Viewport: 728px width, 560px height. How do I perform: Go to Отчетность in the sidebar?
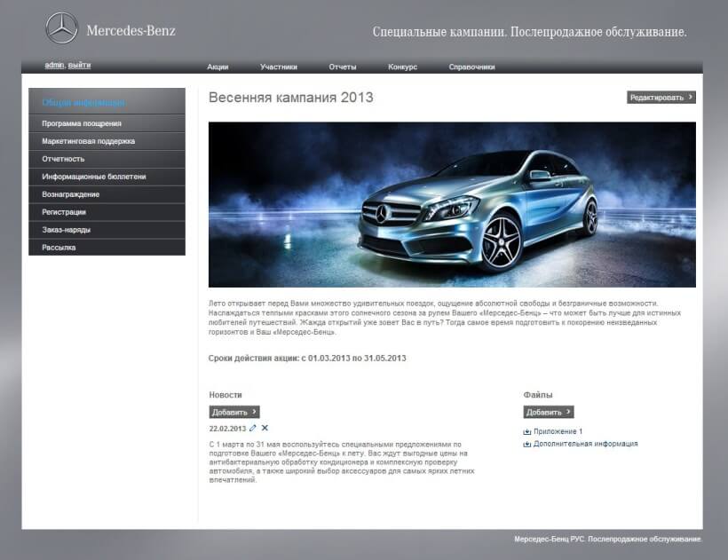click(x=107, y=159)
